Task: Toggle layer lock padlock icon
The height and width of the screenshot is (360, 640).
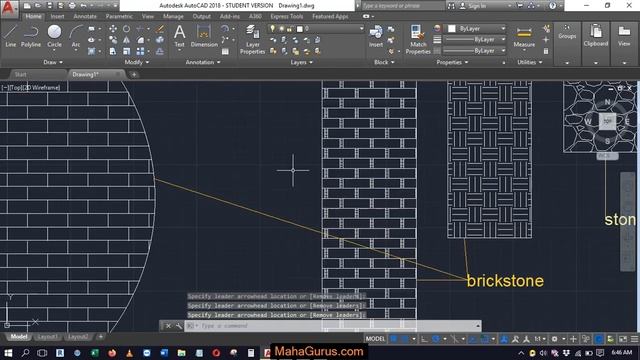Action: click(289, 29)
